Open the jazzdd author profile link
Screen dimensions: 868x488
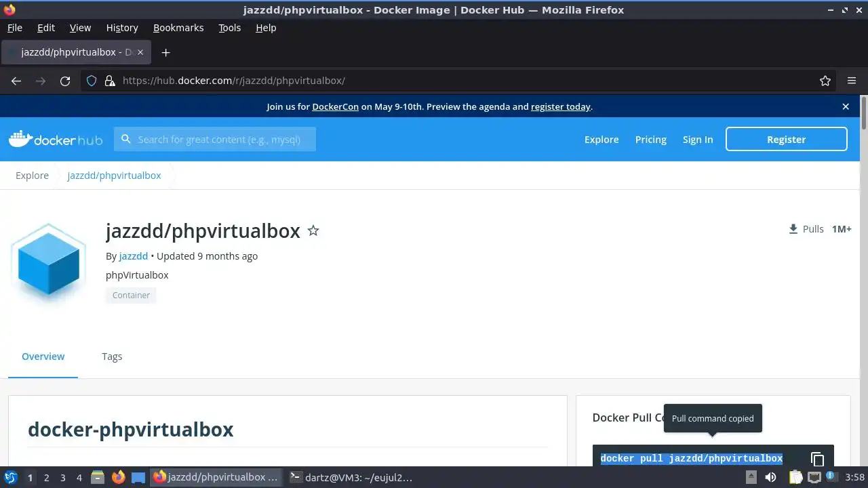(133, 256)
